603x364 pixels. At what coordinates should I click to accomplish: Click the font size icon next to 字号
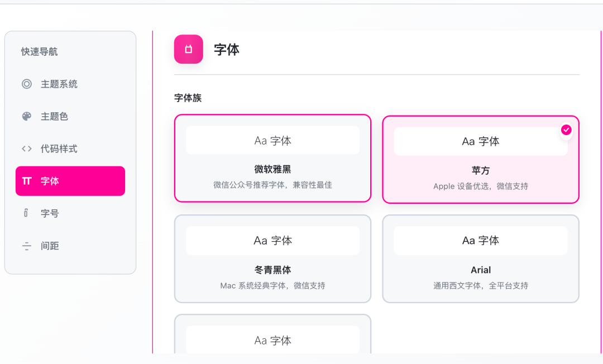tap(26, 213)
